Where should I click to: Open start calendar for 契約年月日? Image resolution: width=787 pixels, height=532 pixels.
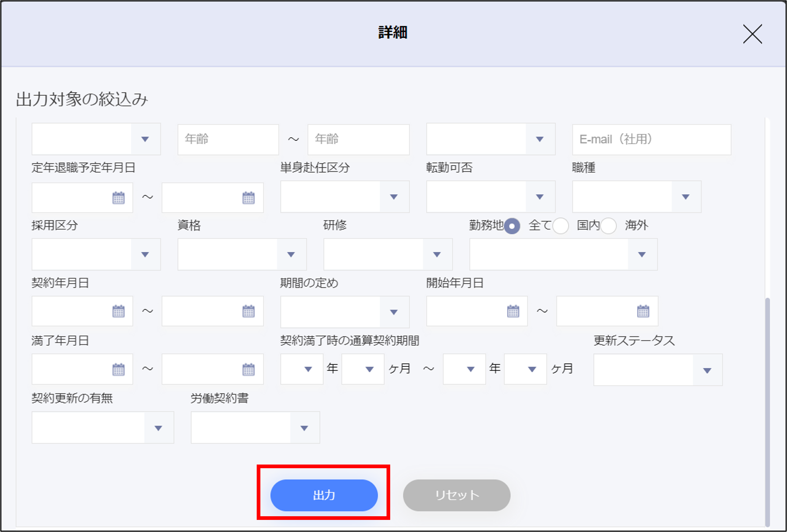click(x=118, y=311)
